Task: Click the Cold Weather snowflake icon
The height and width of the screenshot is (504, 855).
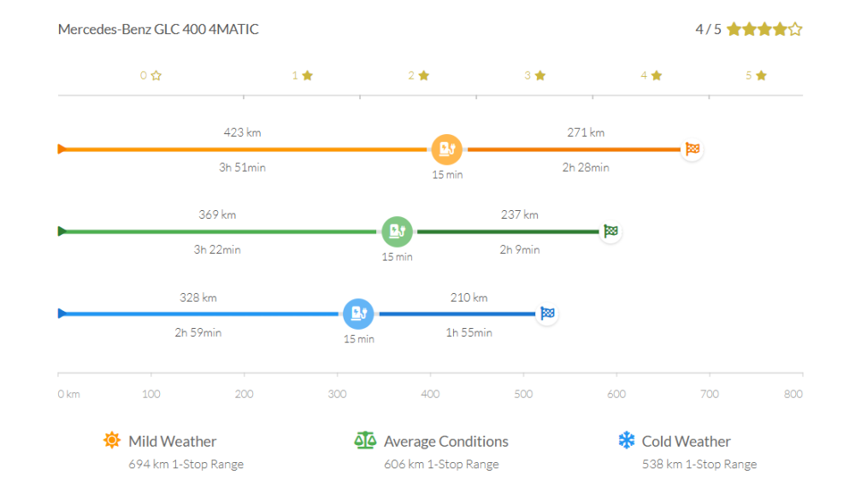Action: [x=627, y=441]
